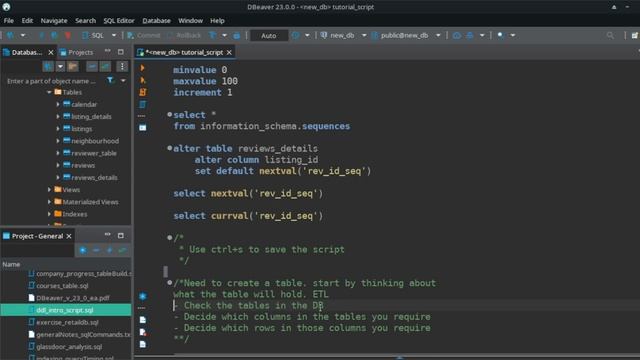
Task: Click the explain execution plan gutter icon
Action: (x=142, y=104)
